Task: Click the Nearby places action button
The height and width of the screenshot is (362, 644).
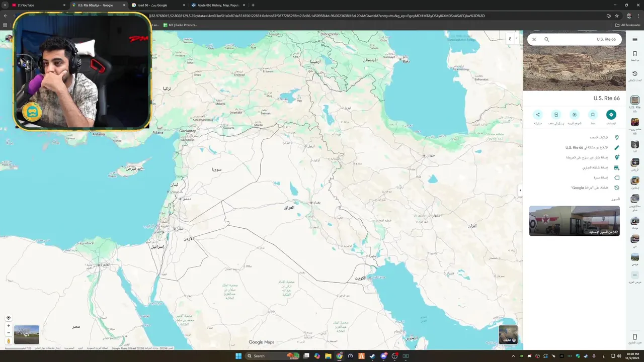Action: click(x=575, y=115)
